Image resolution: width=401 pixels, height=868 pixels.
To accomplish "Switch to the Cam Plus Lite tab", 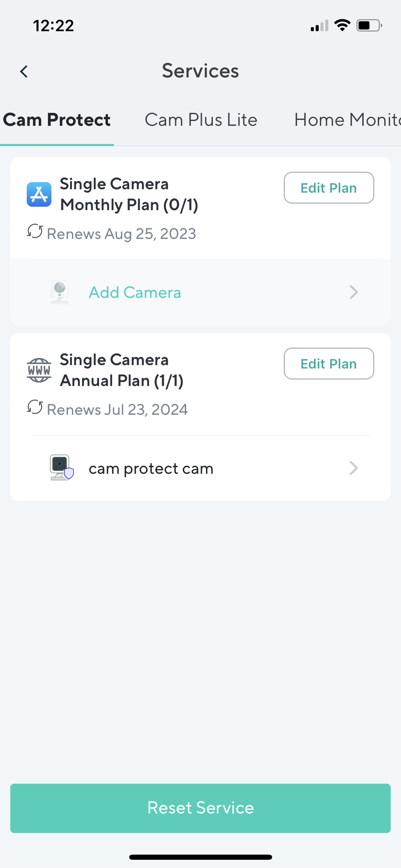I will coord(201,120).
